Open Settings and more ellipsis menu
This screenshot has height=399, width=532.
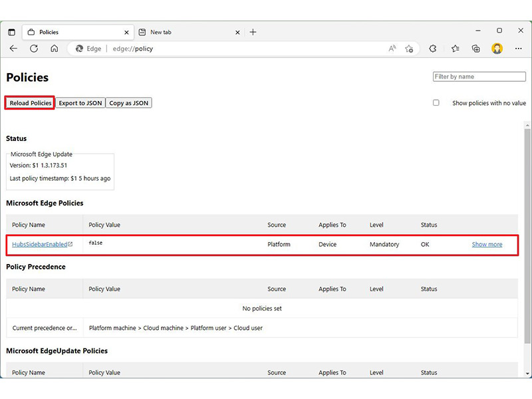point(519,49)
